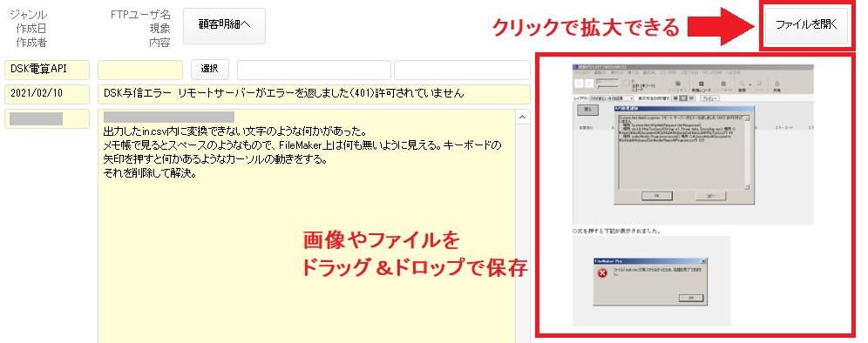Click the blurred author field under the date
The image size is (868, 343).
tap(46, 118)
